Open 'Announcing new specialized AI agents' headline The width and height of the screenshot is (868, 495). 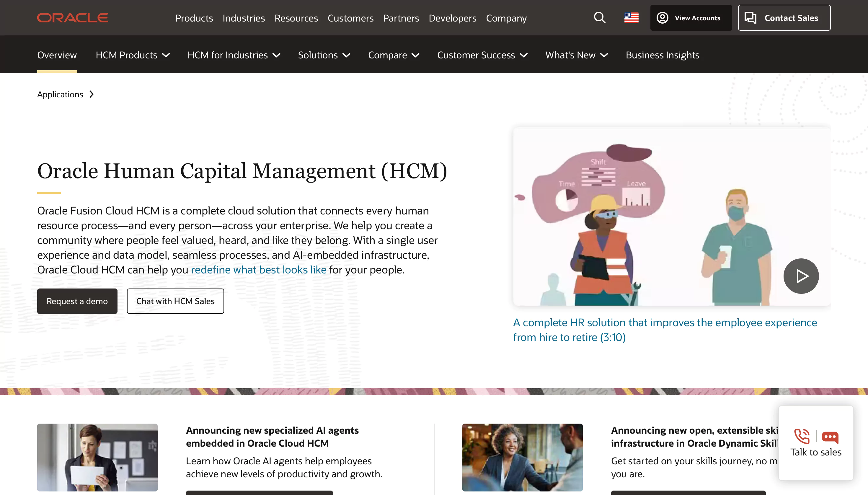point(272,437)
